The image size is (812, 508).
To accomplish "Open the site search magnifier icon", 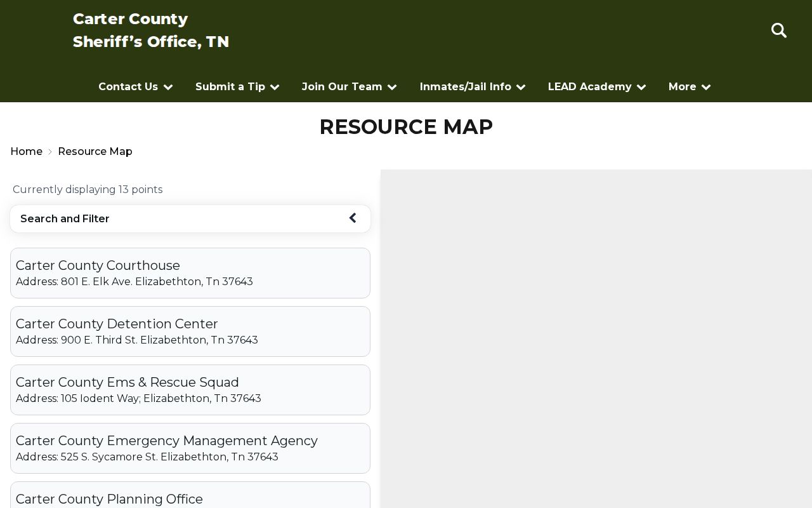I will (x=779, y=30).
